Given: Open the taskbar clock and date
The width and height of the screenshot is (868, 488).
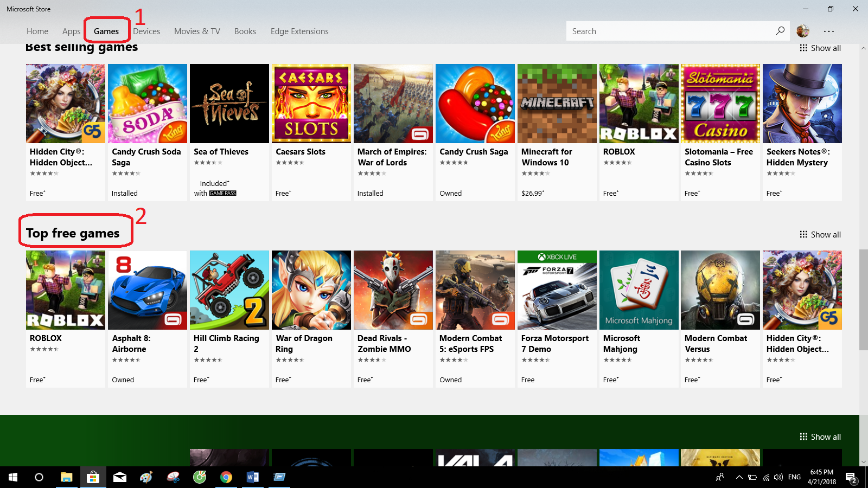Looking at the screenshot, I should click(822, 477).
